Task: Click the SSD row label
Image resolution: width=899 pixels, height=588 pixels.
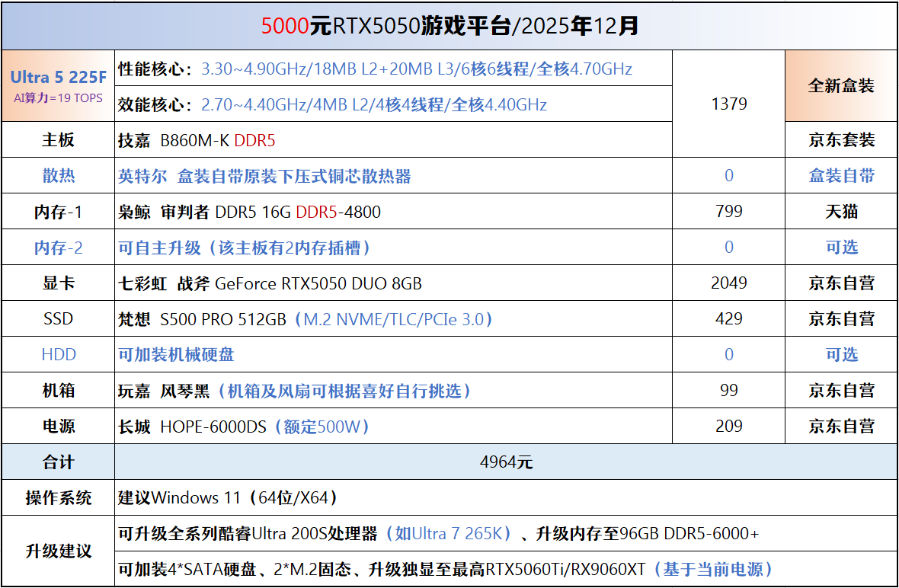Action: (x=59, y=318)
